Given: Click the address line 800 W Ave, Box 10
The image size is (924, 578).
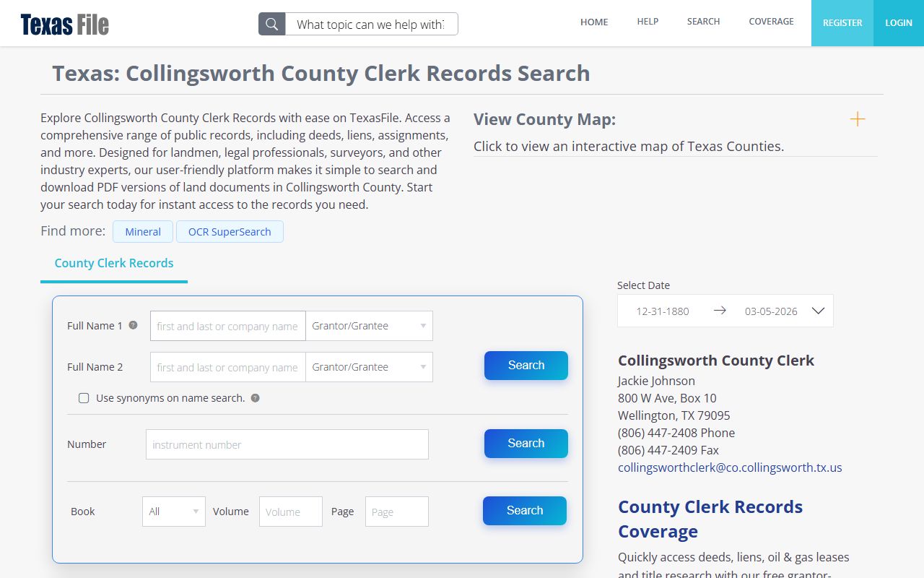Looking at the screenshot, I should pos(667,398).
